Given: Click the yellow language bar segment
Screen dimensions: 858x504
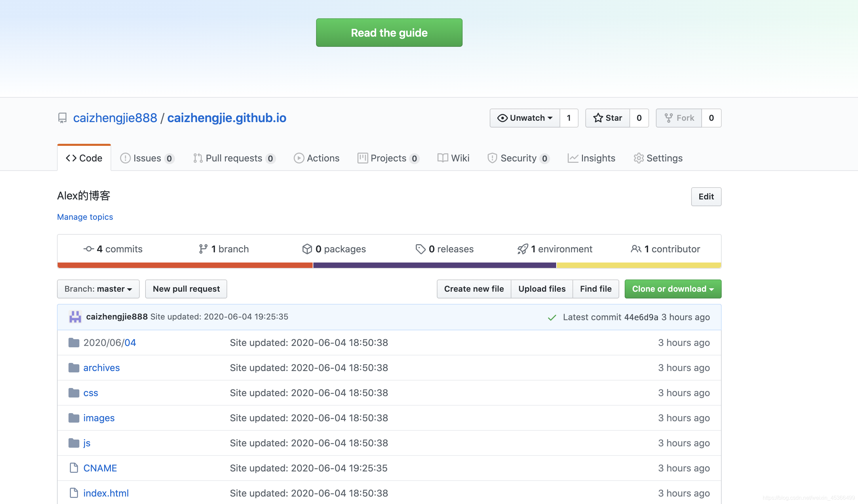Looking at the screenshot, I should coord(639,265).
